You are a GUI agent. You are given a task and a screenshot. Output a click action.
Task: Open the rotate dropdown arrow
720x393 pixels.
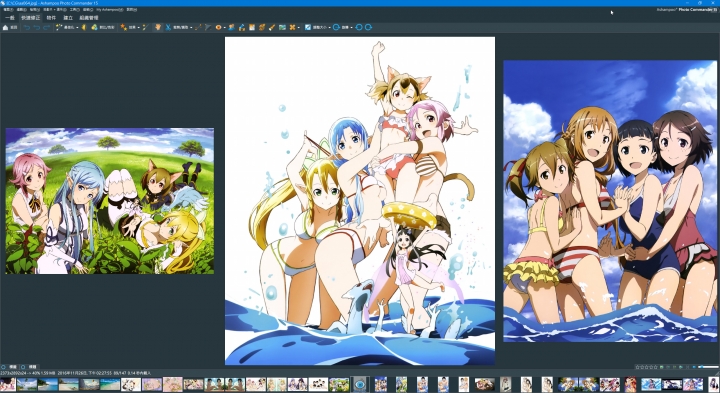click(x=352, y=28)
